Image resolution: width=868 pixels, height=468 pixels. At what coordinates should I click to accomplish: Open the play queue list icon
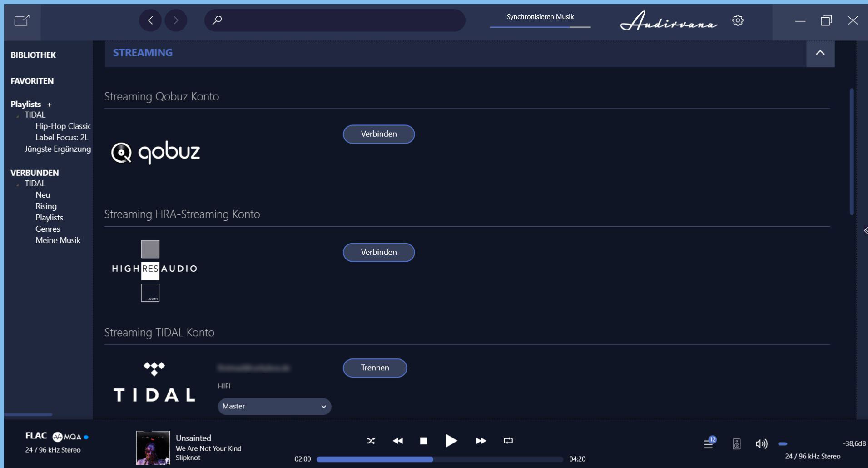coord(709,443)
